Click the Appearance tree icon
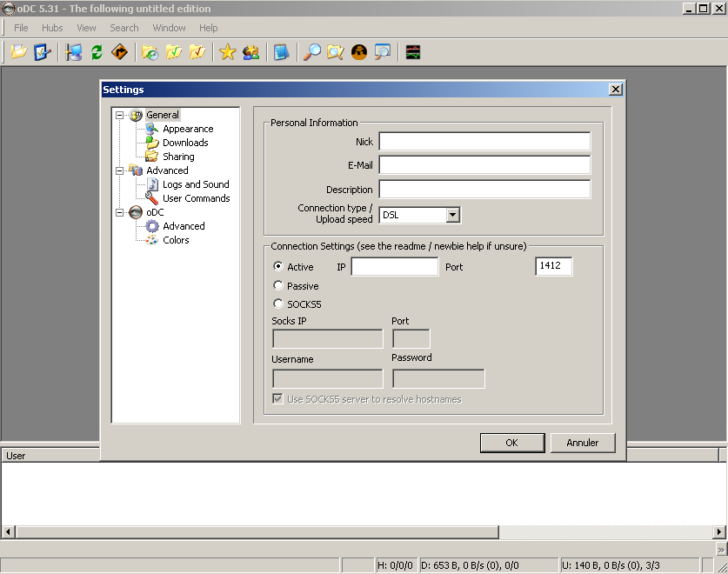The image size is (728, 574). point(152,129)
